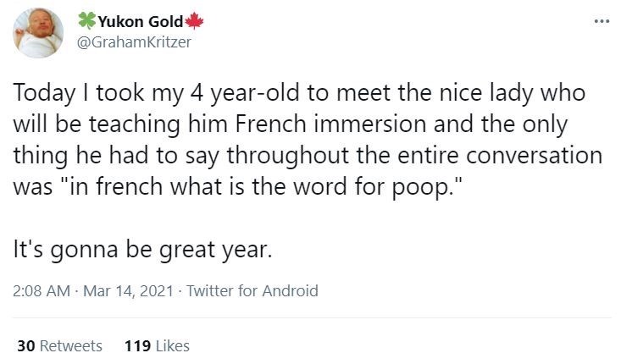
Task: View the 119 Likes list
Action: click(157, 345)
